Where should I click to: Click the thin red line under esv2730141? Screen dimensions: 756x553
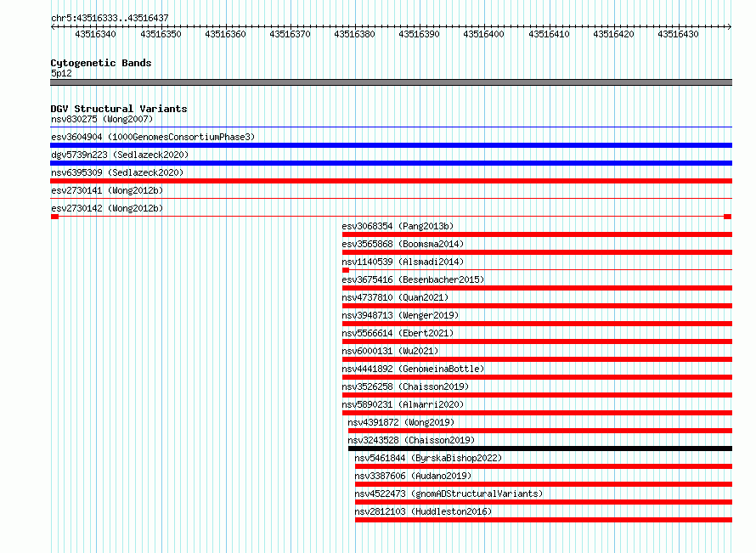click(x=391, y=199)
